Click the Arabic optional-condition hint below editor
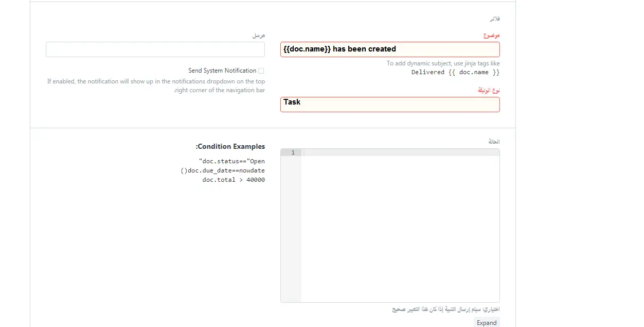The image size is (644, 327). (446, 309)
